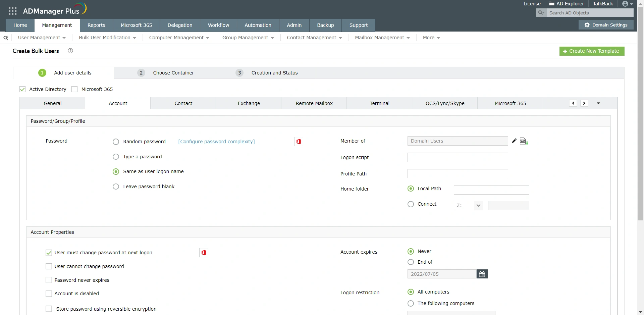Open the Reports menu item
The image size is (644, 315).
[96, 25]
